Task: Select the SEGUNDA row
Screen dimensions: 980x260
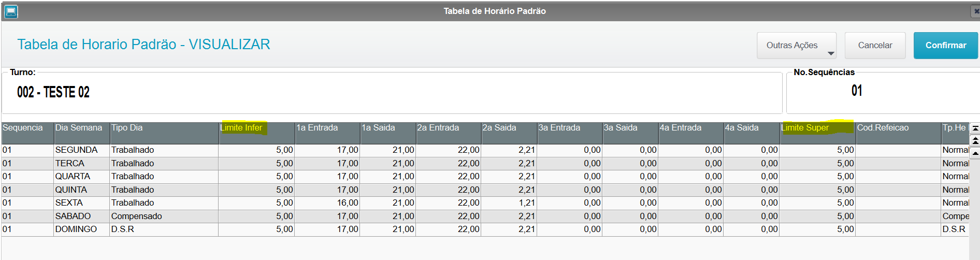Action: [x=485, y=150]
